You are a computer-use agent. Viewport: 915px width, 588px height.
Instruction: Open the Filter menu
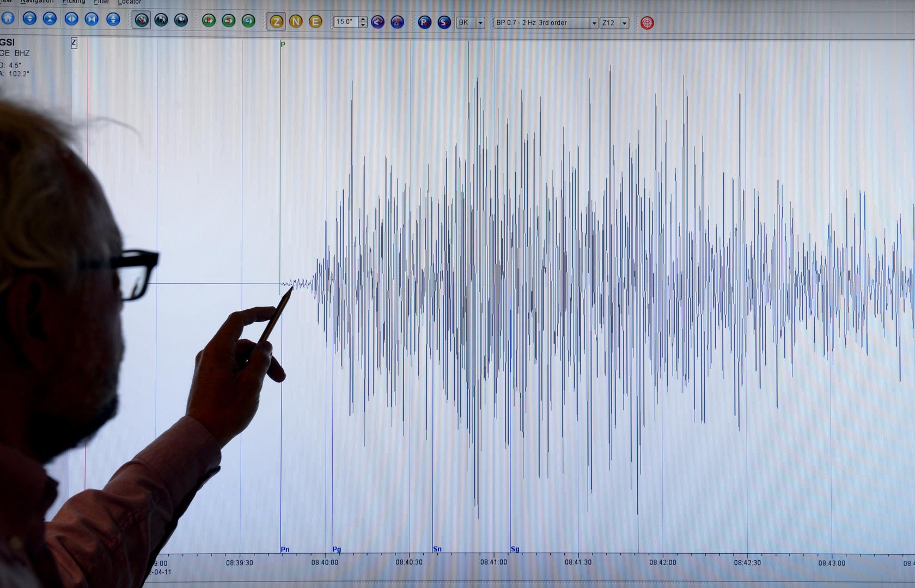[x=101, y=2]
